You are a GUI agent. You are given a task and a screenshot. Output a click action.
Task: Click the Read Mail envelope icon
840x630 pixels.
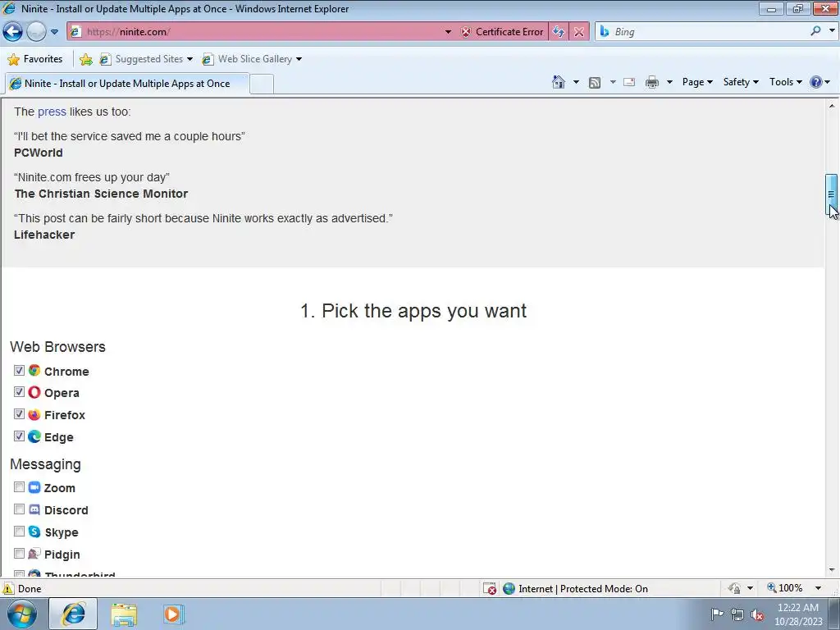point(629,82)
